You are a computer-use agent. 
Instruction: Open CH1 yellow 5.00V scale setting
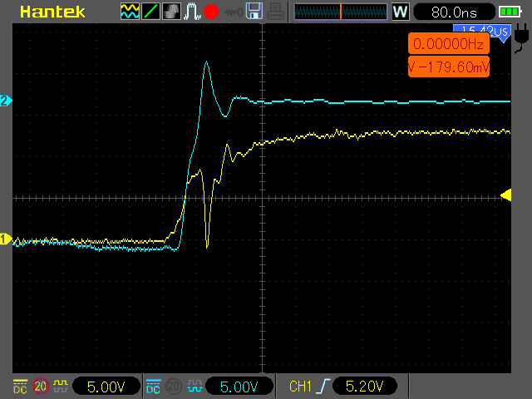106,387
